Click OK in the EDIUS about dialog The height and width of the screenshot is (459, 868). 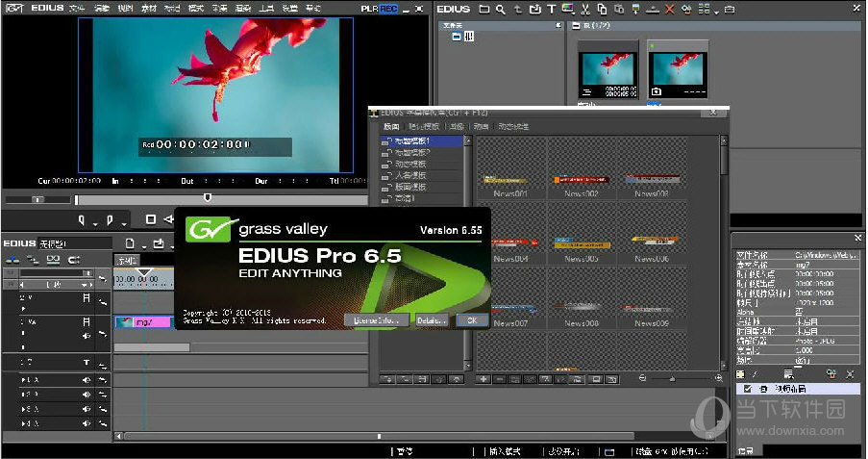pyautogui.click(x=470, y=319)
